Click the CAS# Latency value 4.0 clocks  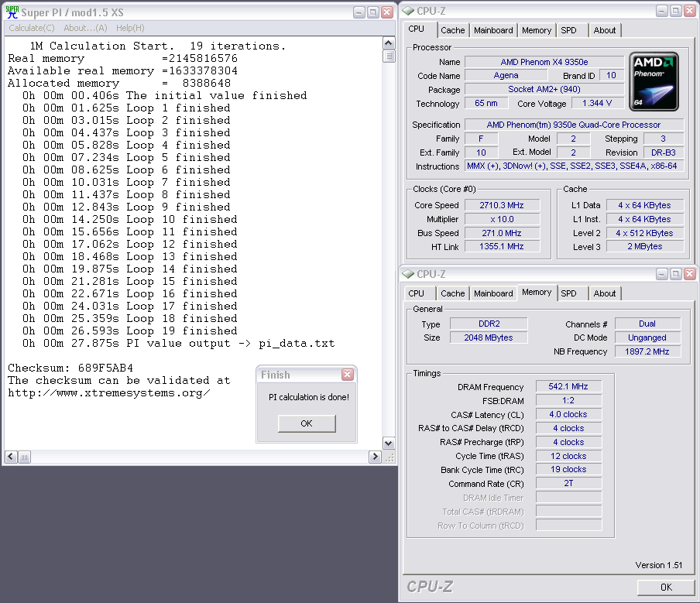tap(568, 414)
